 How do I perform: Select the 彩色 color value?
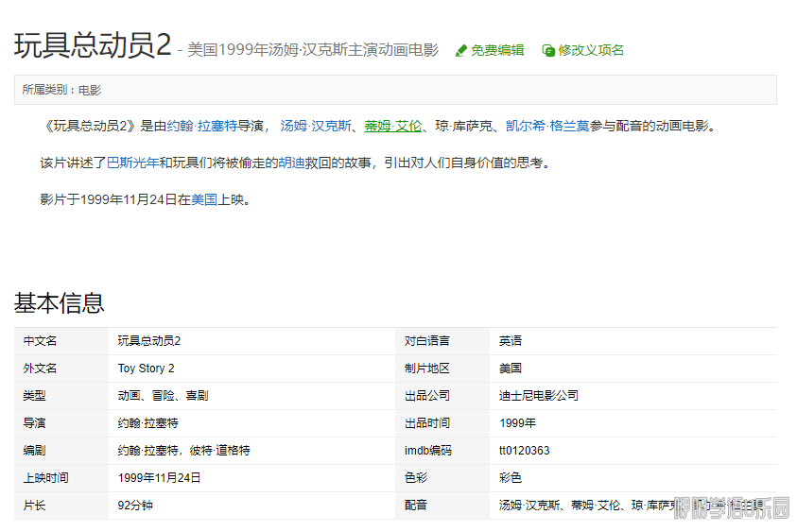coord(511,478)
